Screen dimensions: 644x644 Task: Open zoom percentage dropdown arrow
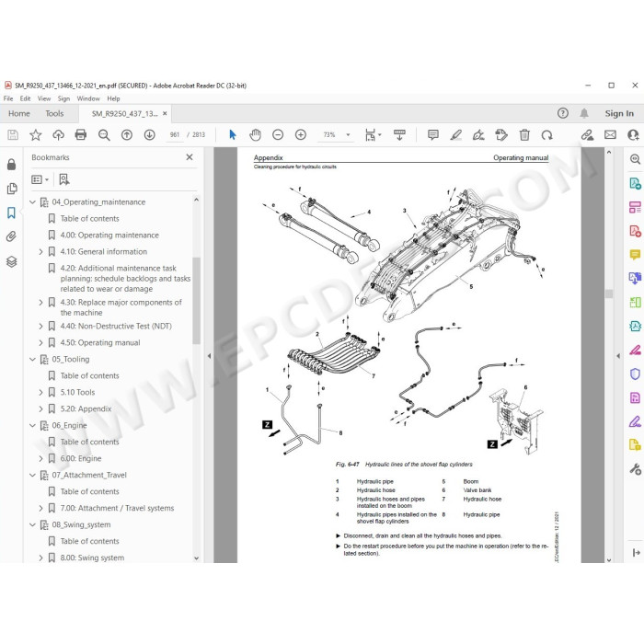tap(349, 134)
